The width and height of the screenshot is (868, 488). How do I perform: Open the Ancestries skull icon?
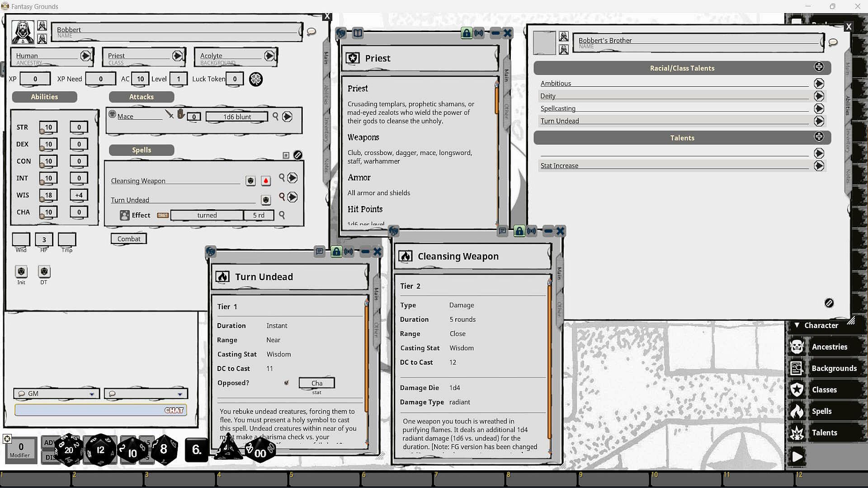coord(797,347)
